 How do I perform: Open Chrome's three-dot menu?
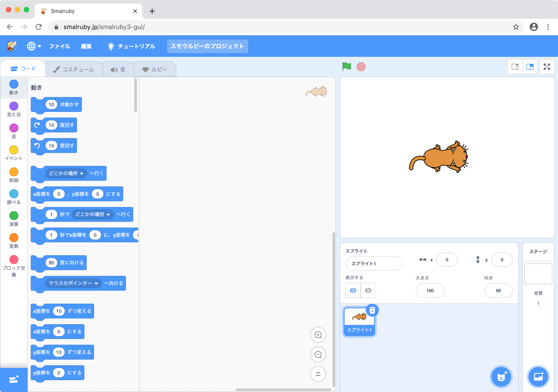tap(548, 27)
